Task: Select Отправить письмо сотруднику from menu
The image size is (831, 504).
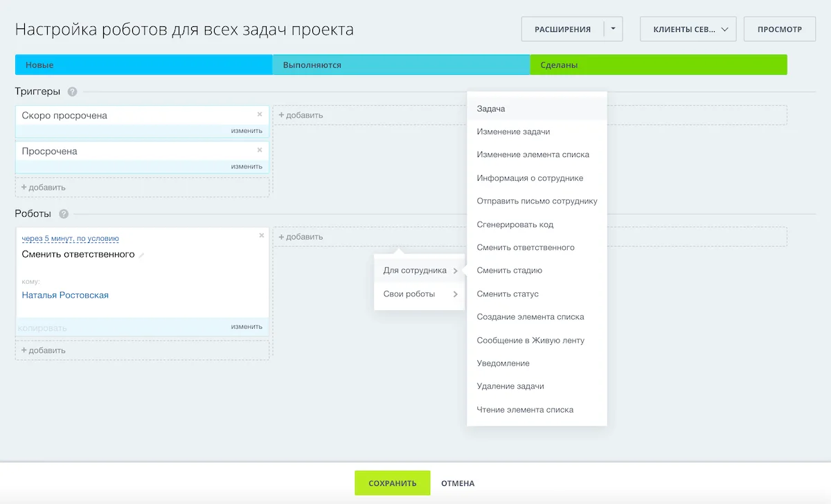Action: coord(537,201)
